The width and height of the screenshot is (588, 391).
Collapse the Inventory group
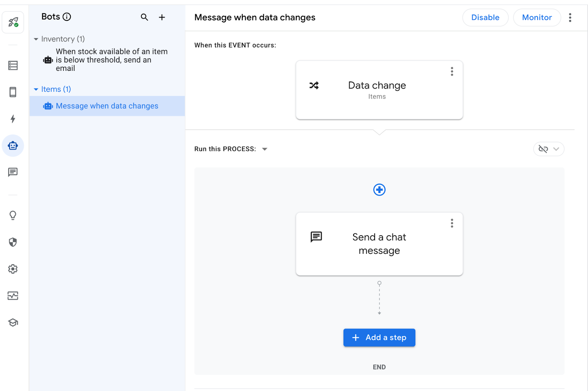point(36,39)
